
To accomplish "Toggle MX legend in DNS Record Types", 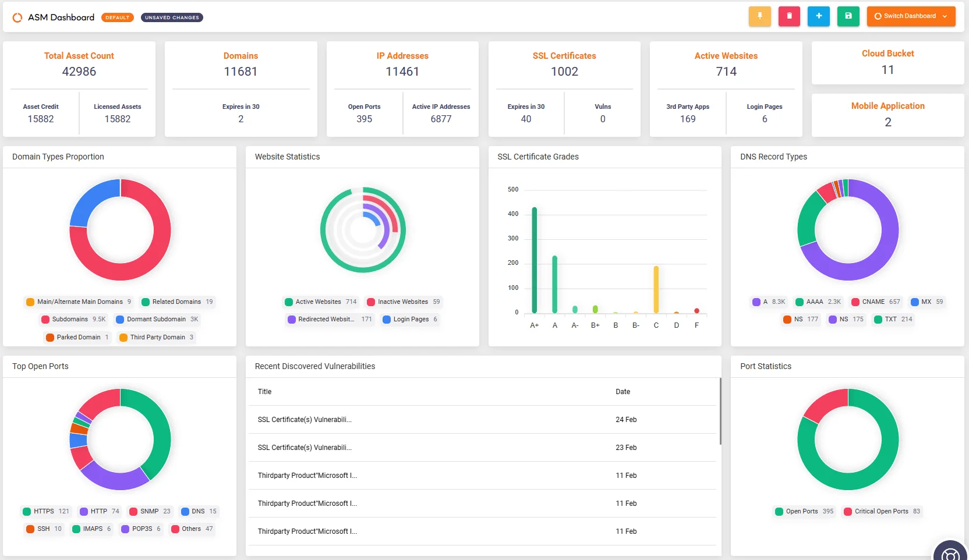I will [926, 302].
